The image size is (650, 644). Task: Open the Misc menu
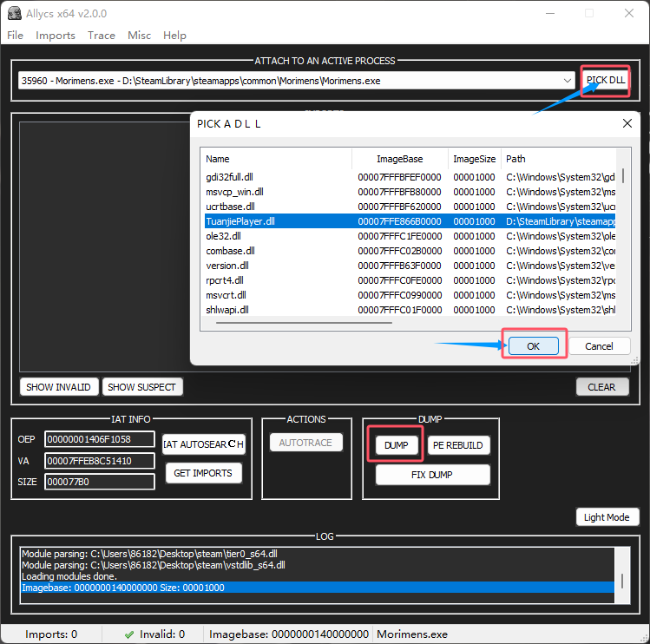click(139, 36)
